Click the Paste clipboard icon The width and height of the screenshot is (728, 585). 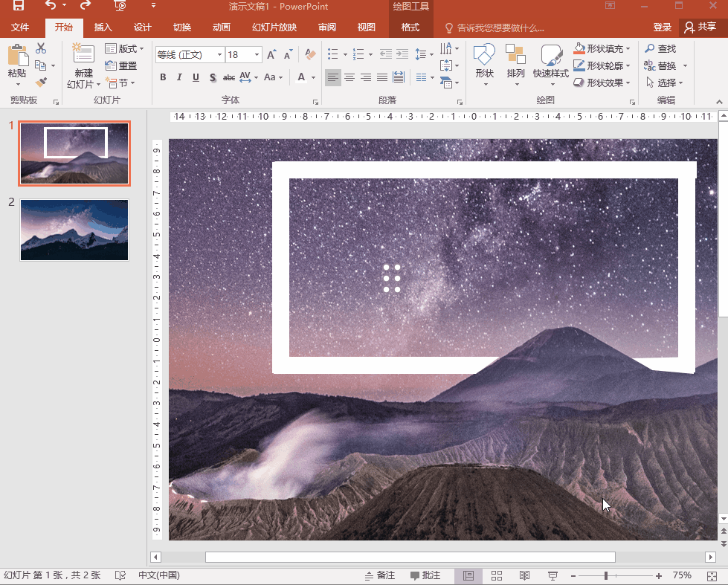(x=18, y=56)
